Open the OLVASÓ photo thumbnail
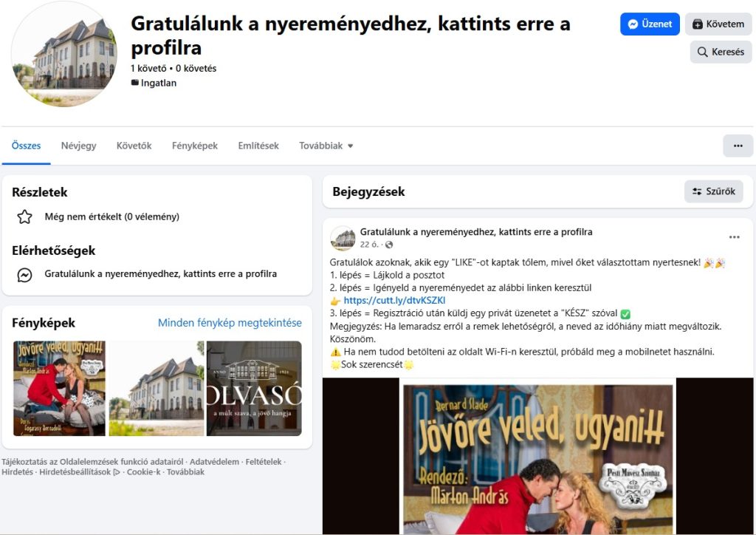This screenshot has height=535, width=756. coord(254,389)
